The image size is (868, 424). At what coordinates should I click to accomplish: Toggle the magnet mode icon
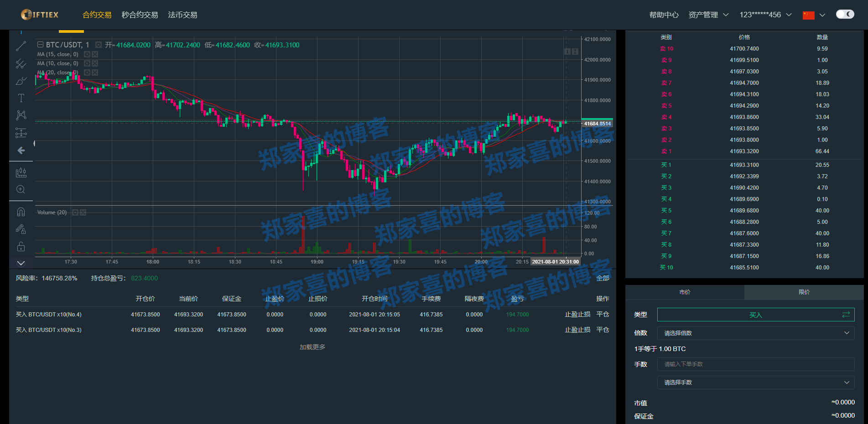(x=21, y=212)
